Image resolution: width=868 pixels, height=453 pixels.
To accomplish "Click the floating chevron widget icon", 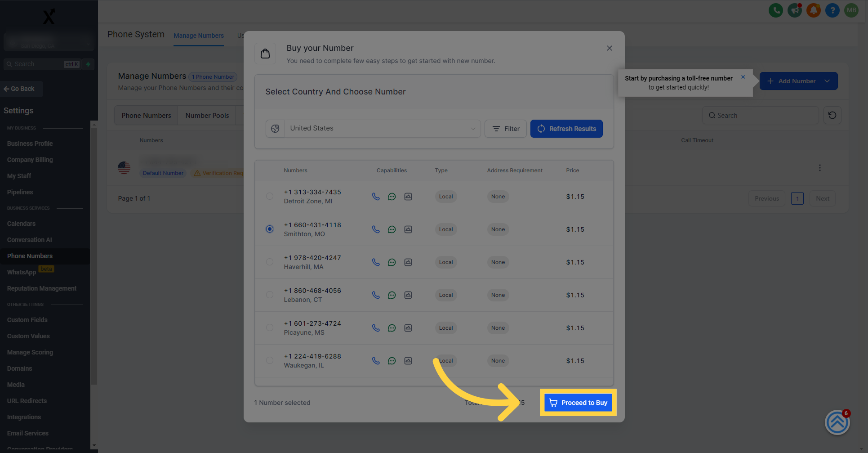I will tap(837, 422).
